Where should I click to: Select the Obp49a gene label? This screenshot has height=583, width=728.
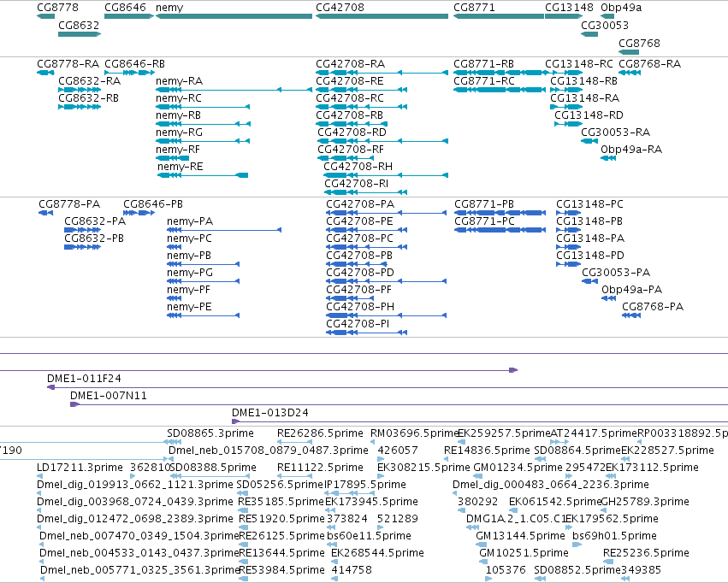(x=621, y=8)
